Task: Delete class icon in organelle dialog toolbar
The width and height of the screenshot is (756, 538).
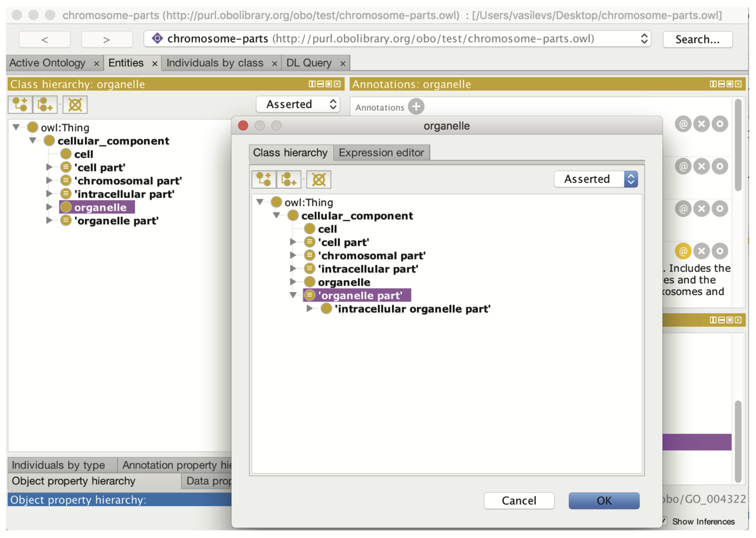Action: coord(319,180)
